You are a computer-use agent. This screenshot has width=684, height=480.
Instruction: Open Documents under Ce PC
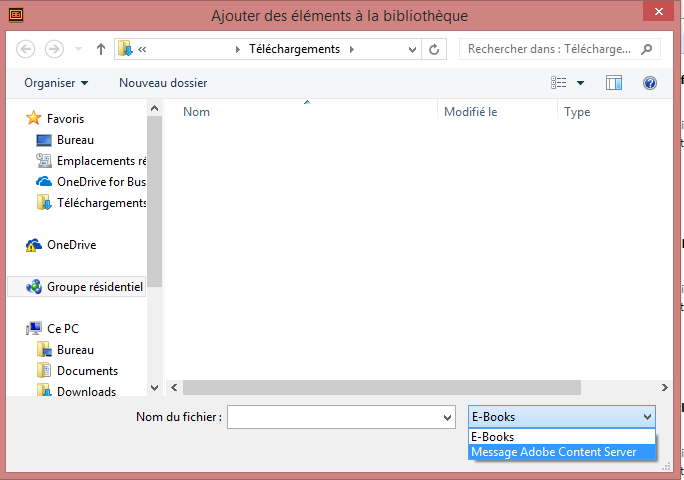(87, 371)
